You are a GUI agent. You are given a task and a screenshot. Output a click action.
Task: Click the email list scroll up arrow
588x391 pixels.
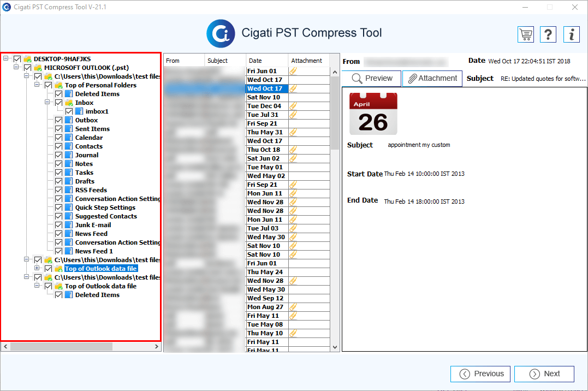pyautogui.click(x=335, y=72)
